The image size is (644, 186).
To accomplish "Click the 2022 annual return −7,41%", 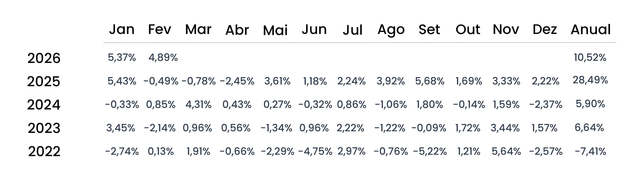I will coord(590,151).
